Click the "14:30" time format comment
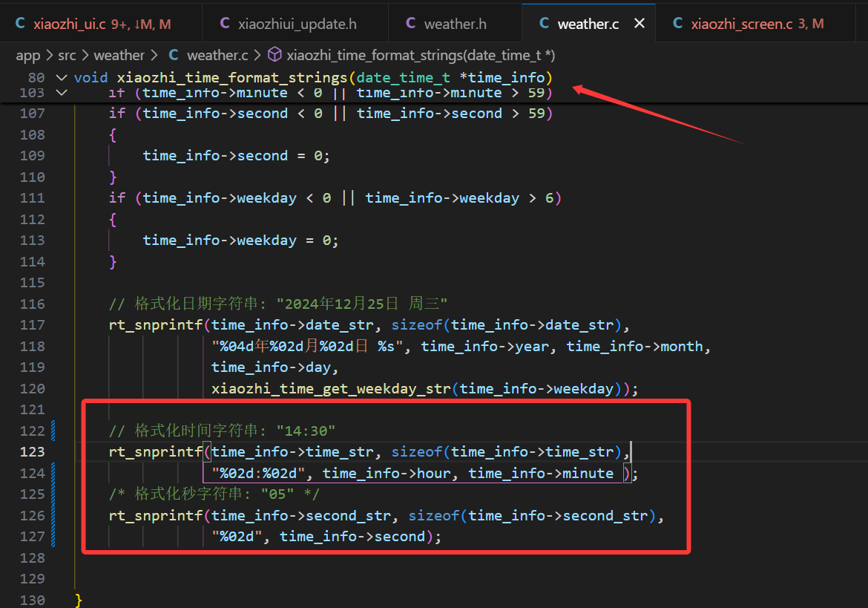Image resolution: width=868 pixels, height=608 pixels. pos(222,431)
